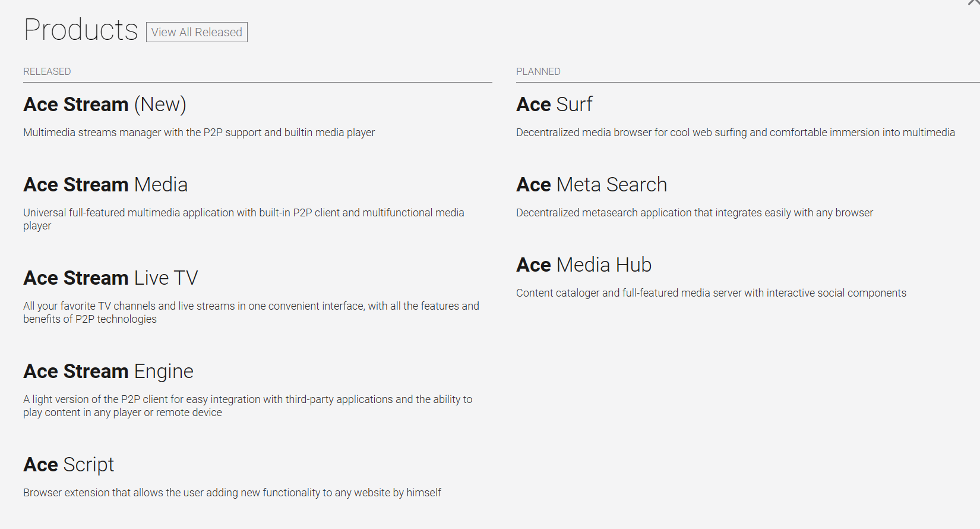Click the content cataloger description text

711,293
